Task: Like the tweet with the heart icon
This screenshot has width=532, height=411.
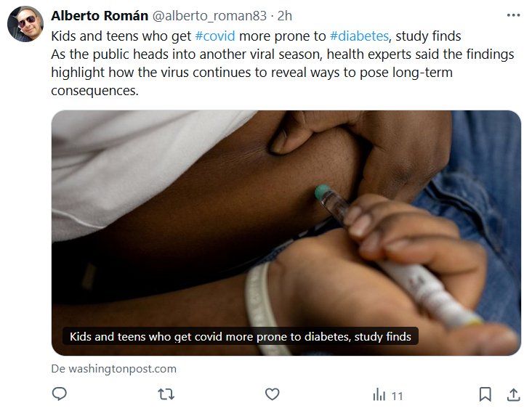Action: coord(272,394)
